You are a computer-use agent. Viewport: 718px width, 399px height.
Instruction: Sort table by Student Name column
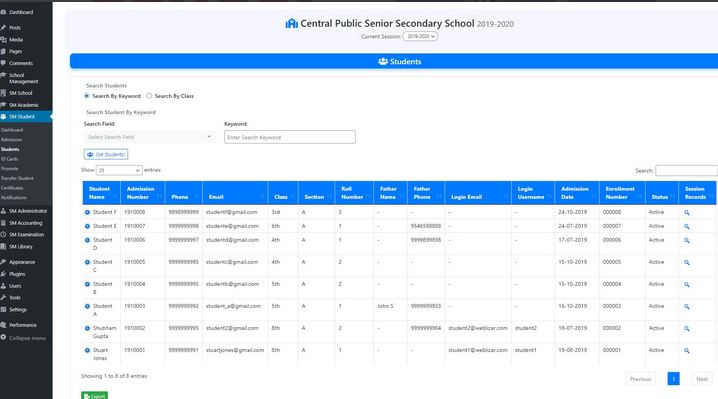(101, 193)
